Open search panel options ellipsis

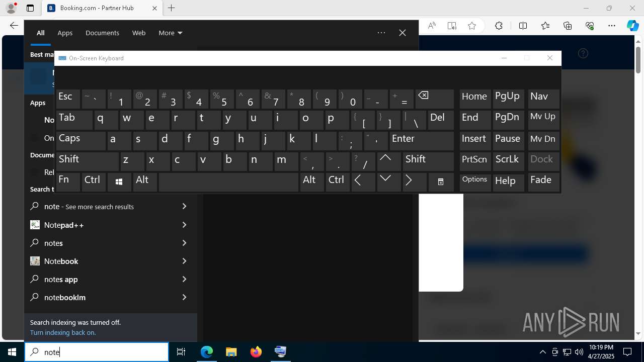pos(381,33)
